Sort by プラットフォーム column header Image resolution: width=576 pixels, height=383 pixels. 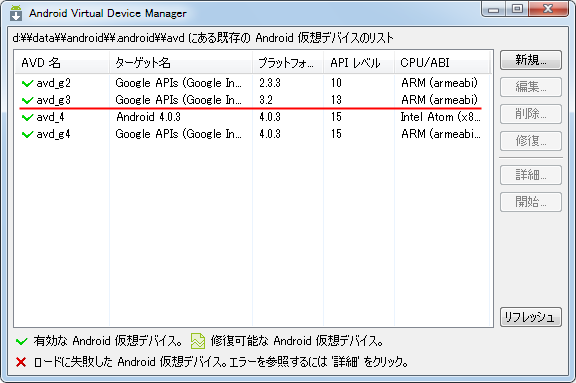pos(288,63)
